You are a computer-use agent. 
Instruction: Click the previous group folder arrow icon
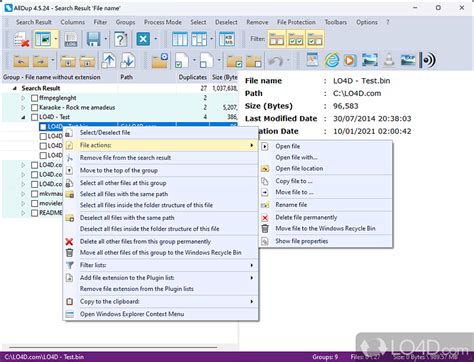coord(21,61)
